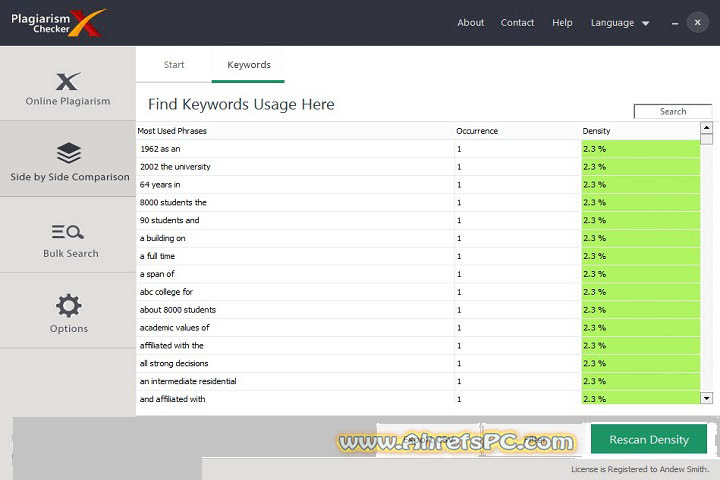This screenshot has width=720, height=480.
Task: Open the Bulk Search icon
Action: tap(68, 232)
